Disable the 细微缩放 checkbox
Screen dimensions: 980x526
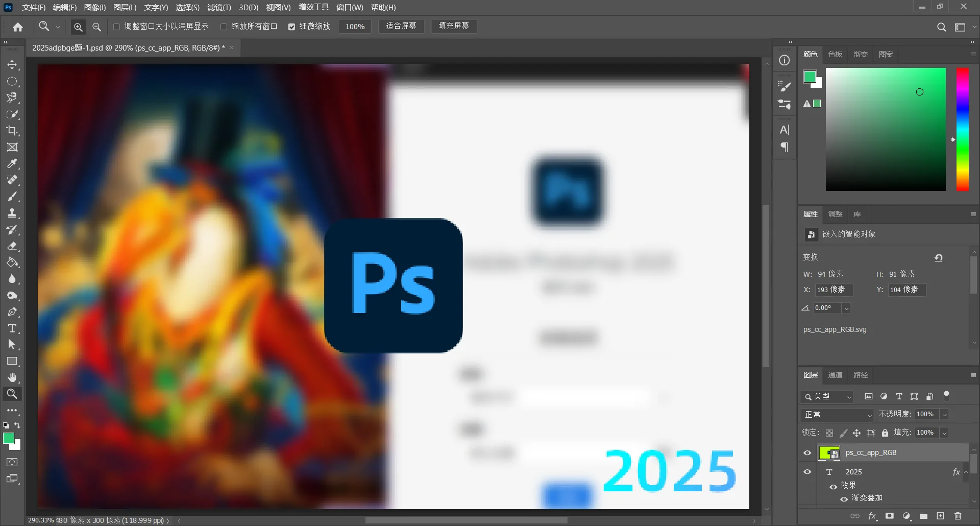[x=292, y=26]
